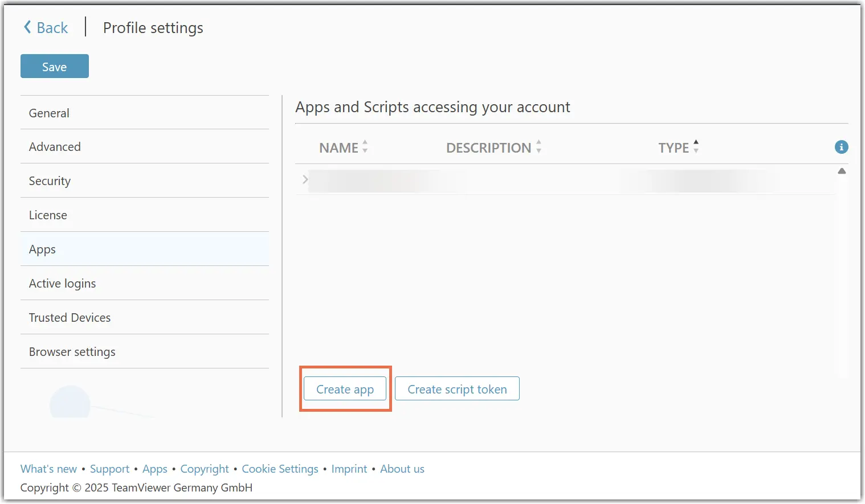Click the Save button
The width and height of the screenshot is (865, 504).
pos(55,67)
